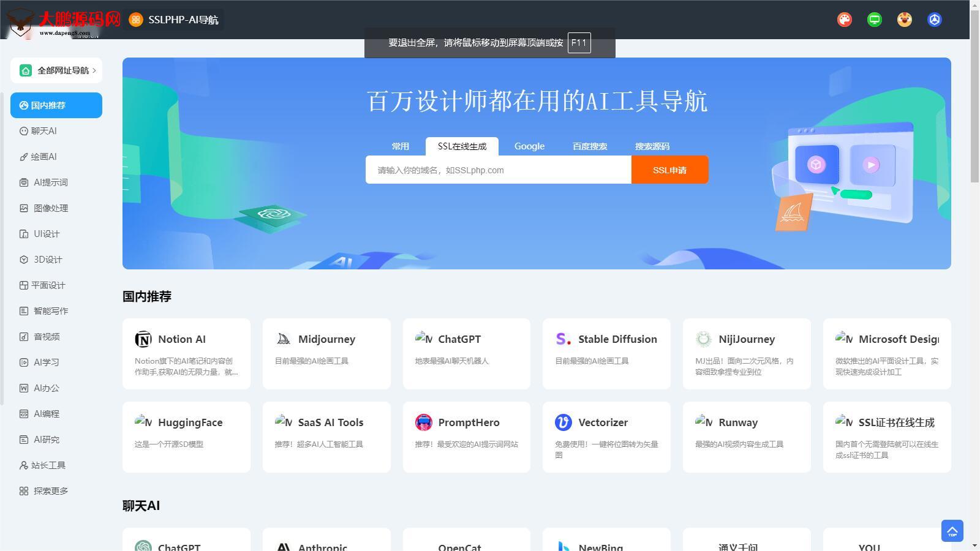Click the 图像处理 picture icon

pyautogui.click(x=24, y=208)
